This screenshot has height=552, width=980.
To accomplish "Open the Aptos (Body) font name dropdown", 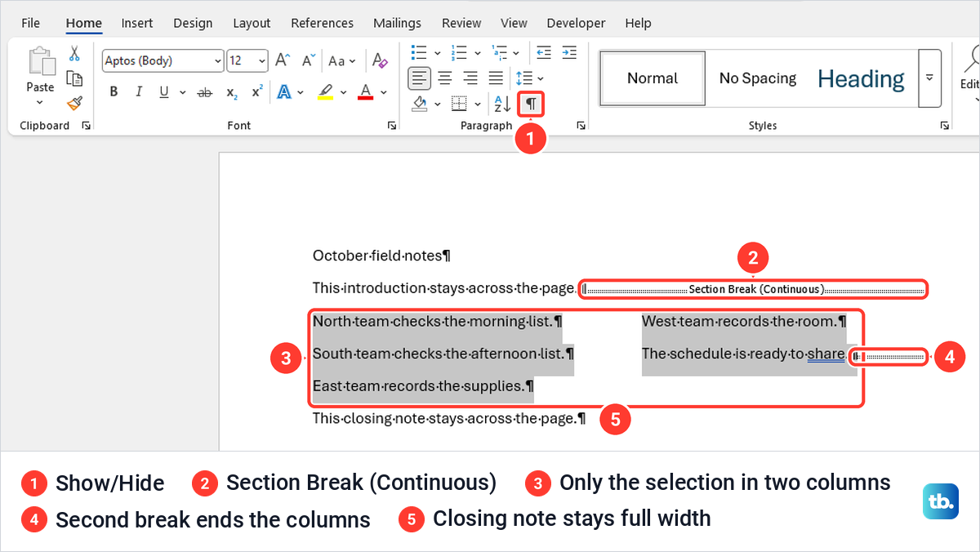I will point(217,61).
